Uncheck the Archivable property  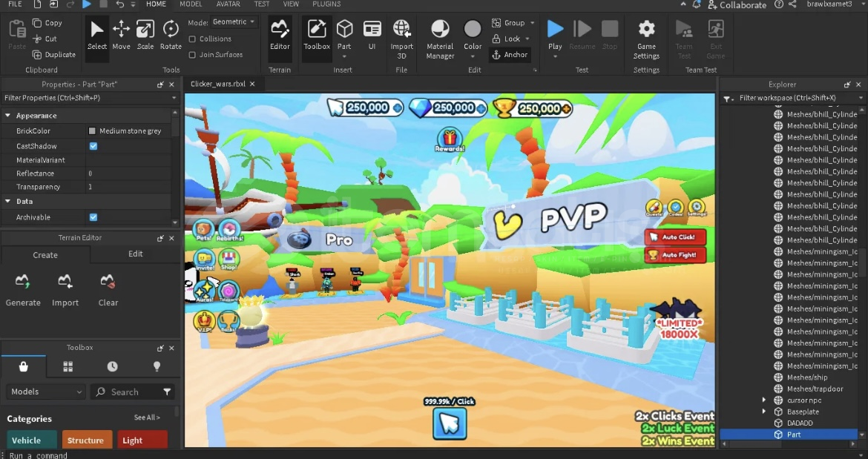[93, 217]
